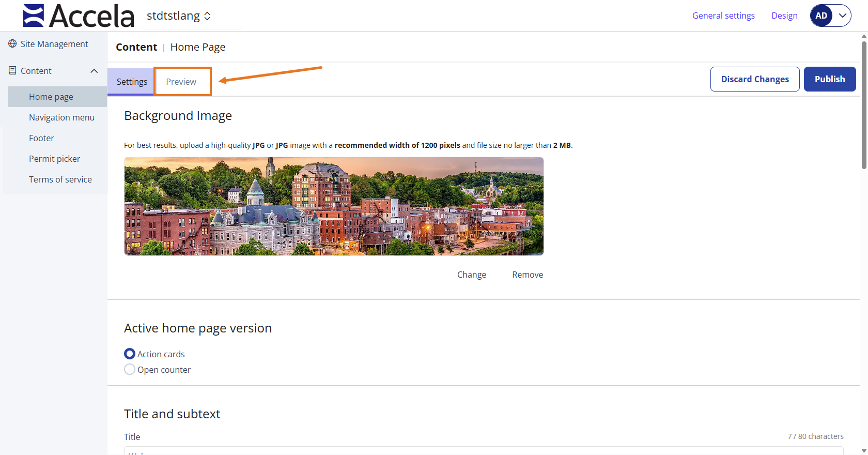
Task: Click the Content document icon in sidebar
Action: coord(12,71)
